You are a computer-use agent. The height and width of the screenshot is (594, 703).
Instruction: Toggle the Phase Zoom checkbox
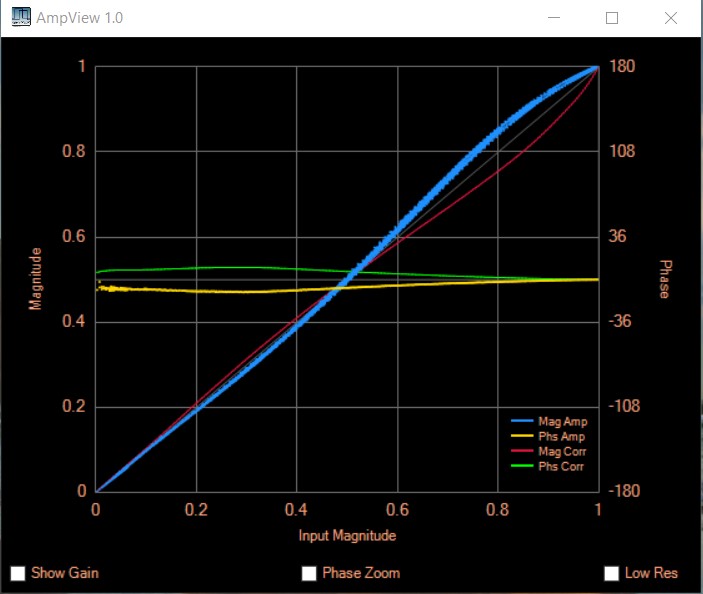pyautogui.click(x=309, y=573)
